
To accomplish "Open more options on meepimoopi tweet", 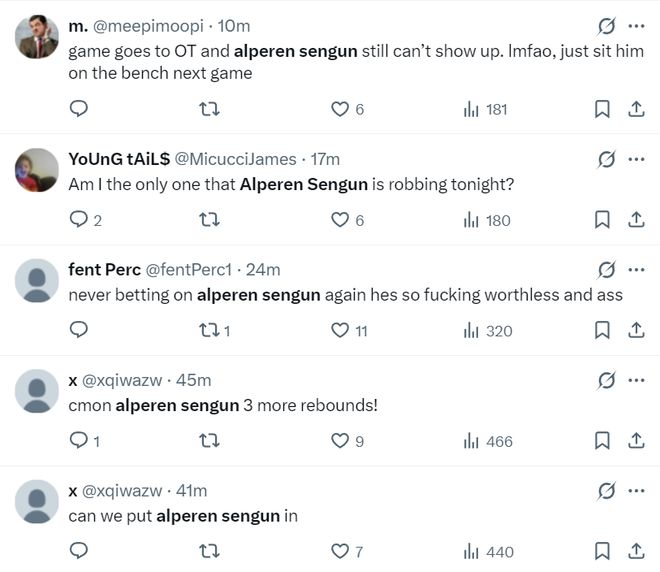I will coord(636,25).
